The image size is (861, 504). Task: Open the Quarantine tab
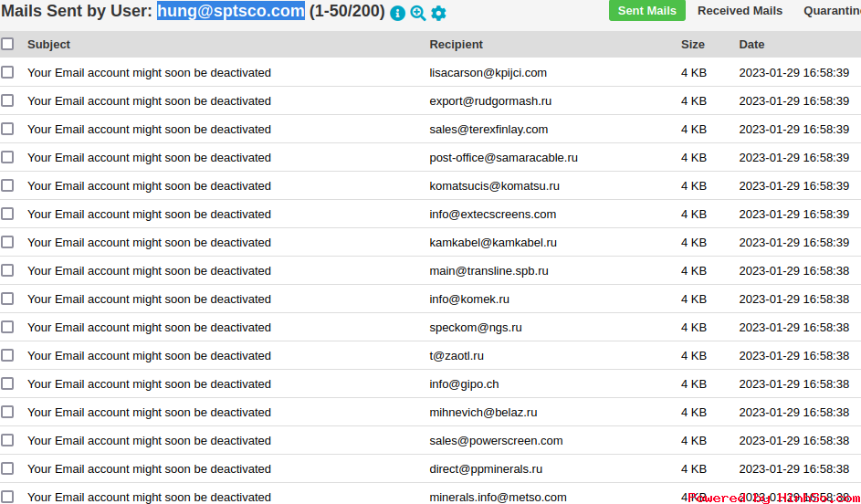[832, 10]
